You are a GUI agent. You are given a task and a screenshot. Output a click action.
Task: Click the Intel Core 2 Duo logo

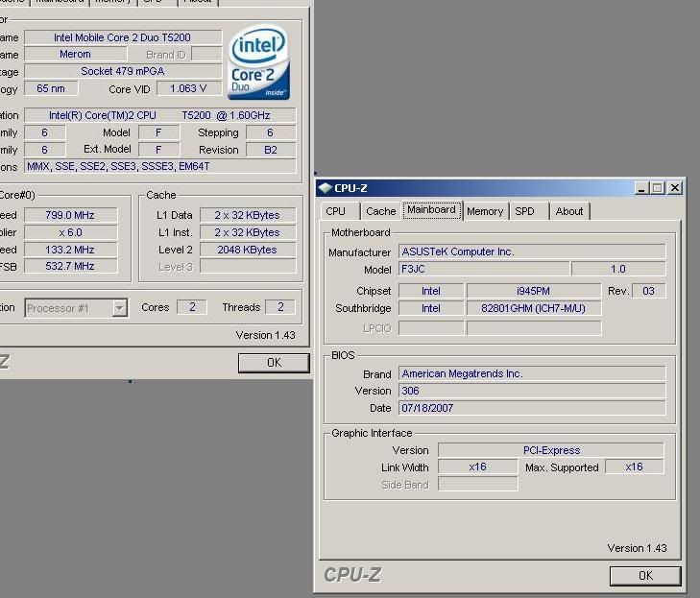[x=258, y=62]
